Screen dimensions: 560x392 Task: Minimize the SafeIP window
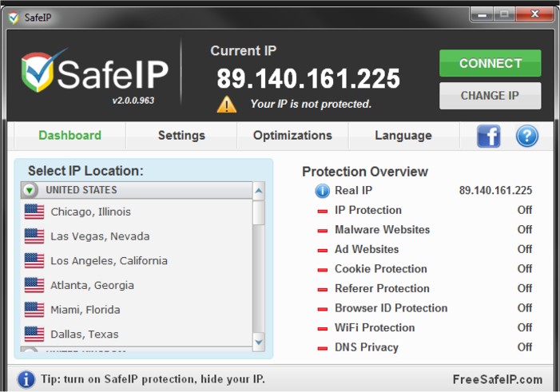click(482, 14)
